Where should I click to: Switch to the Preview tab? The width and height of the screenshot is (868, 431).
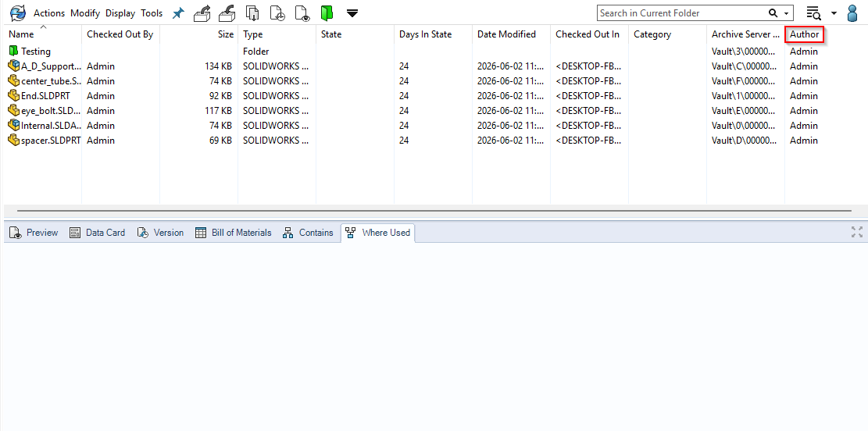click(x=34, y=233)
